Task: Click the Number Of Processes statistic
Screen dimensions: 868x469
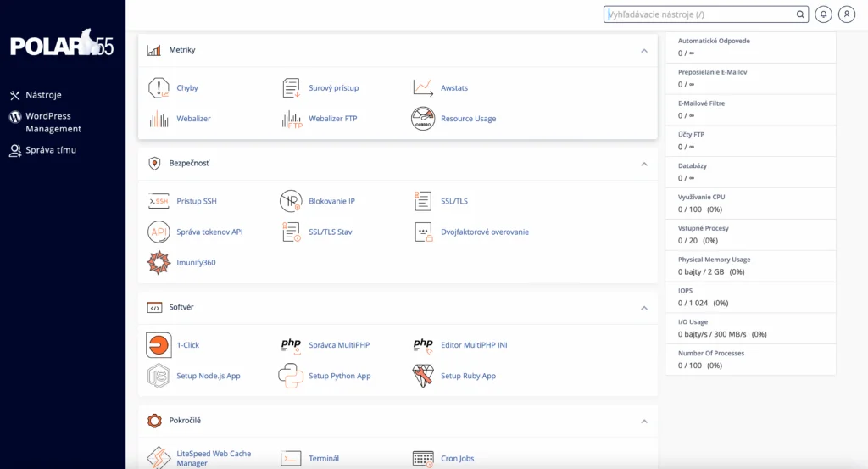Action: tap(750, 360)
